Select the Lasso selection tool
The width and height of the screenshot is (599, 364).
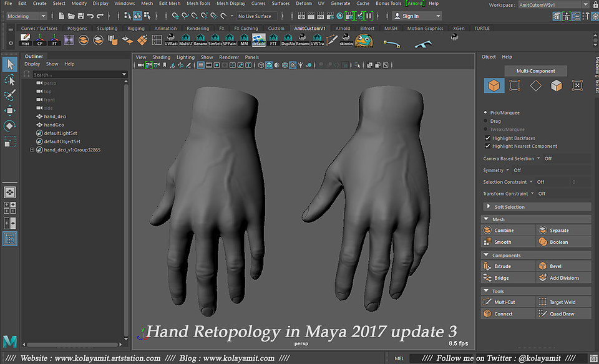click(x=9, y=80)
